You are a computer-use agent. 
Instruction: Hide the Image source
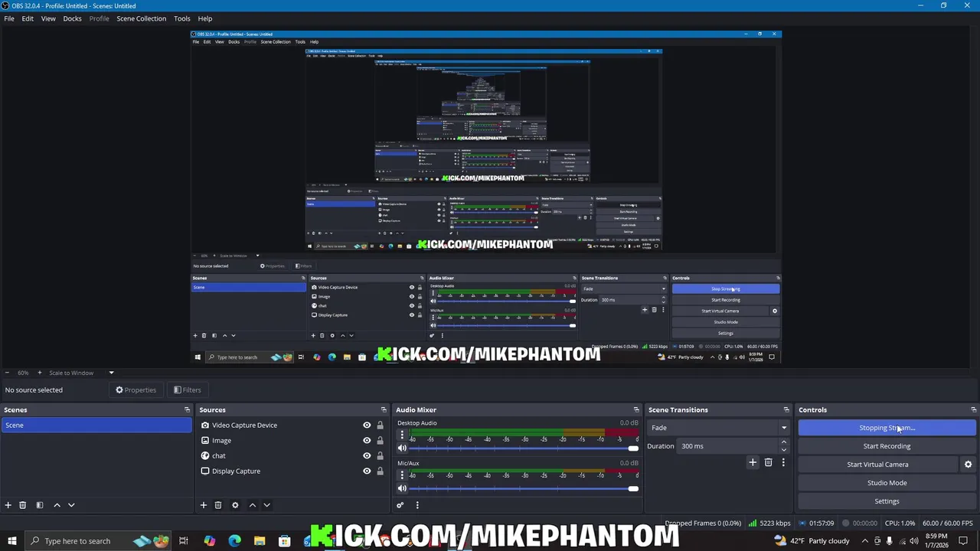click(367, 441)
